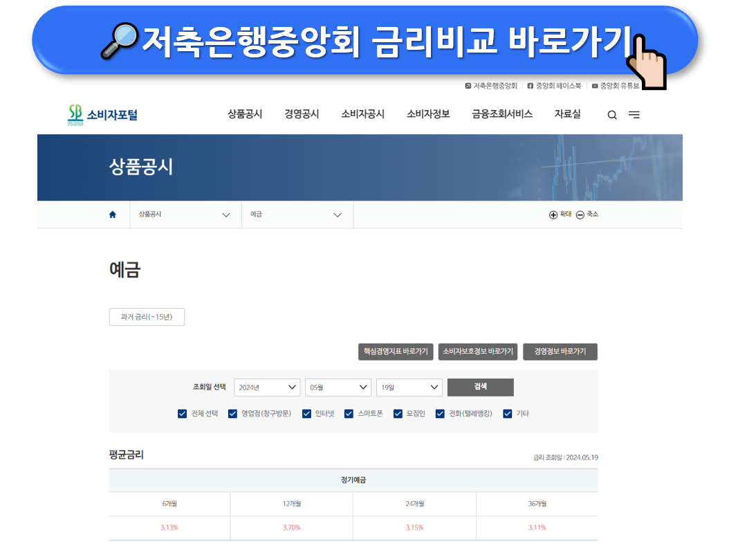Viewport: 756px width, 546px height.
Task: Click the 3.11% rate value
Action: (537, 528)
